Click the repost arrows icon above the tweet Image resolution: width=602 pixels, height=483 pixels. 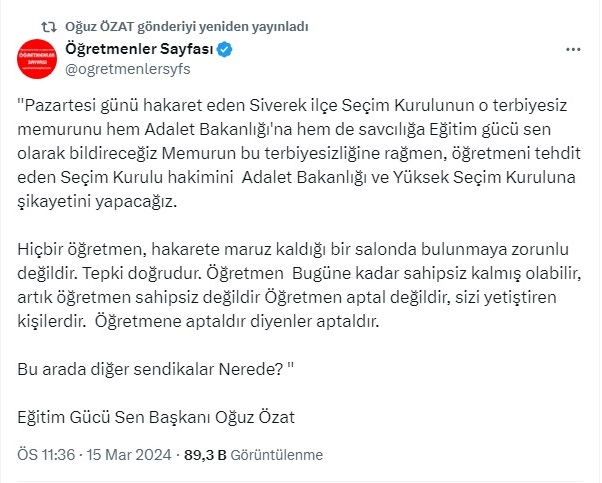click(x=47, y=26)
